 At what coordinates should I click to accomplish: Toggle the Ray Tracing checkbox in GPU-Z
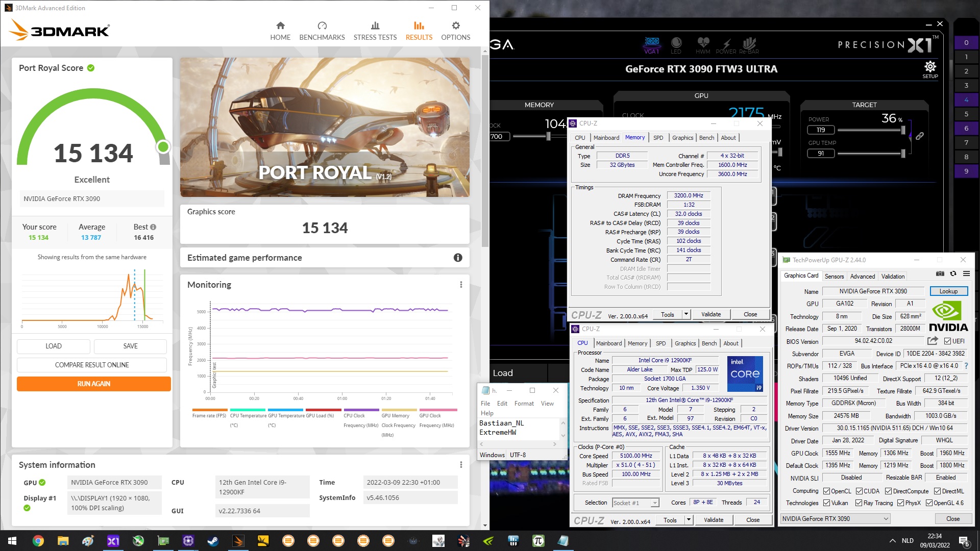859,503
